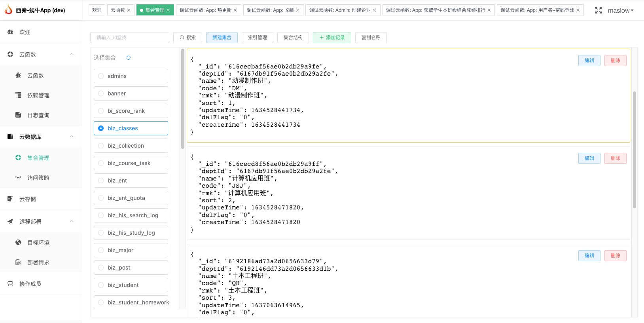Screen dimensions: 644x323
Task: Close the 用户名+密码登陆 debug tab
Action: 578,10
